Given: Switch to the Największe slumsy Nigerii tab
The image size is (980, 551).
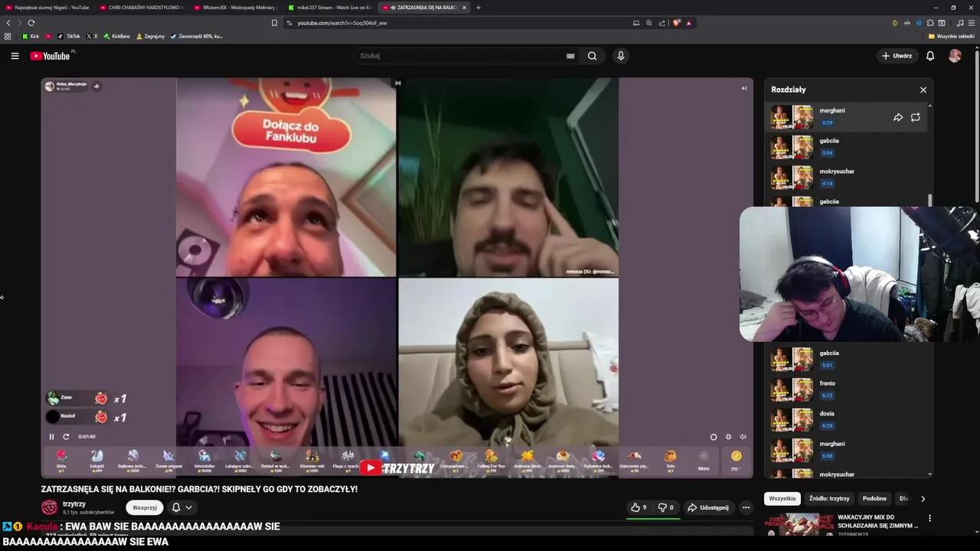Looking at the screenshot, I should tap(47, 8).
